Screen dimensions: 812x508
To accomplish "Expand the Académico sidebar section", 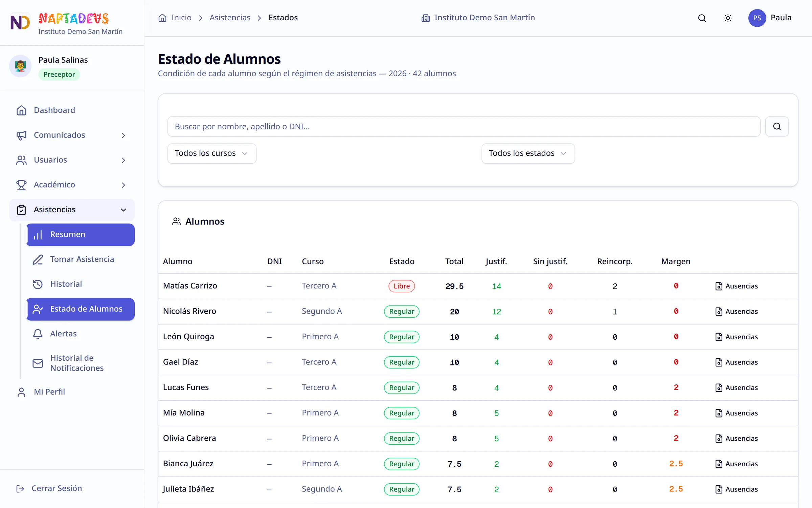I will 72,185.
